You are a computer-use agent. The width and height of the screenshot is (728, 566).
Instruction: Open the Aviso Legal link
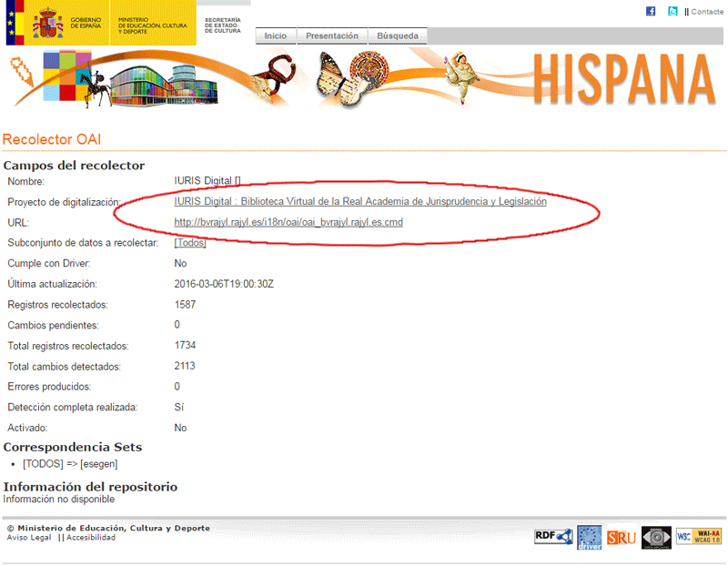point(29,537)
